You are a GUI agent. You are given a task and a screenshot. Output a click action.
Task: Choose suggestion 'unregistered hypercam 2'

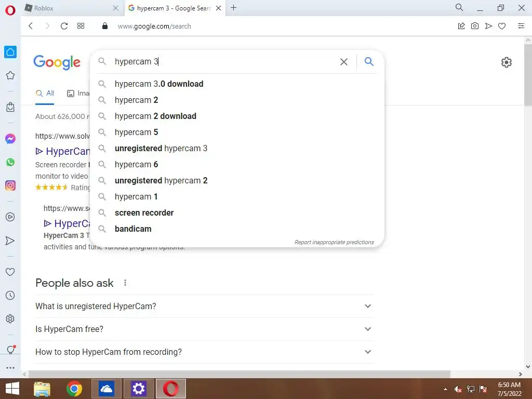click(236, 180)
